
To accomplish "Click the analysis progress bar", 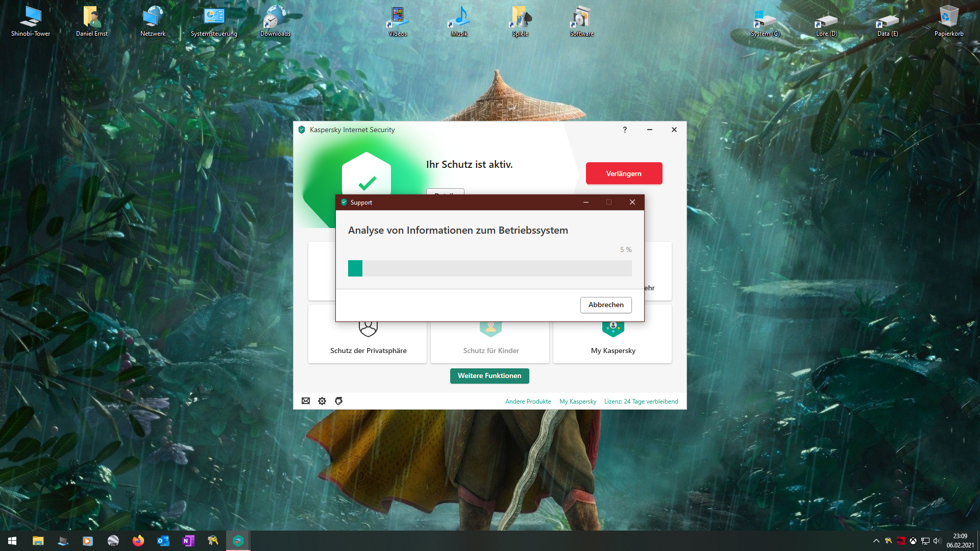I will [489, 268].
